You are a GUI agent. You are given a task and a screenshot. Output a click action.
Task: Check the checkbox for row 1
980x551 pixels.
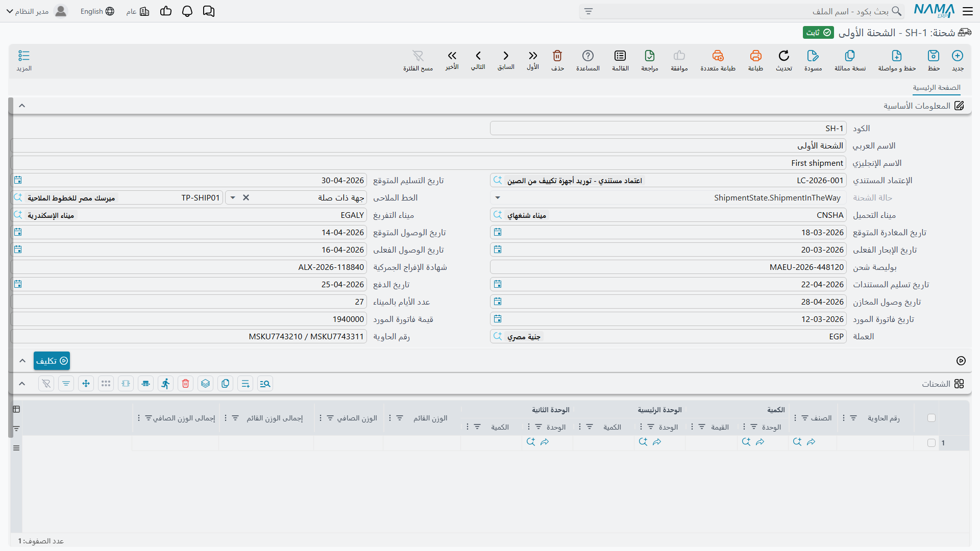click(932, 443)
